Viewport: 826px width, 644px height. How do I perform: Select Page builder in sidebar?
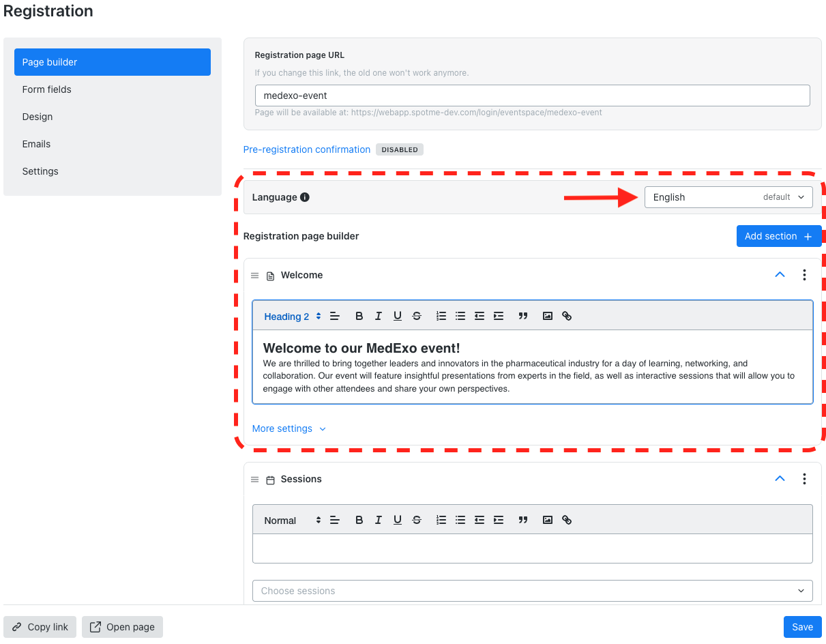[x=113, y=62]
